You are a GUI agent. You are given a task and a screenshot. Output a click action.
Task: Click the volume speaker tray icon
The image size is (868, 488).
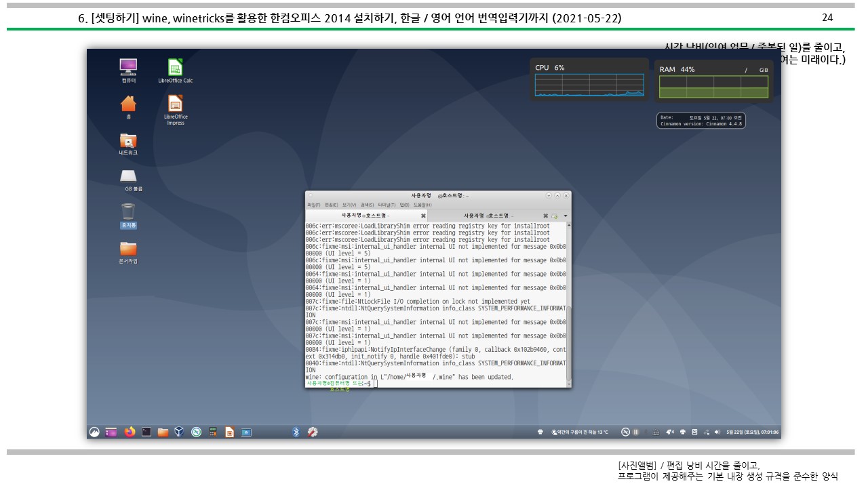717,432
